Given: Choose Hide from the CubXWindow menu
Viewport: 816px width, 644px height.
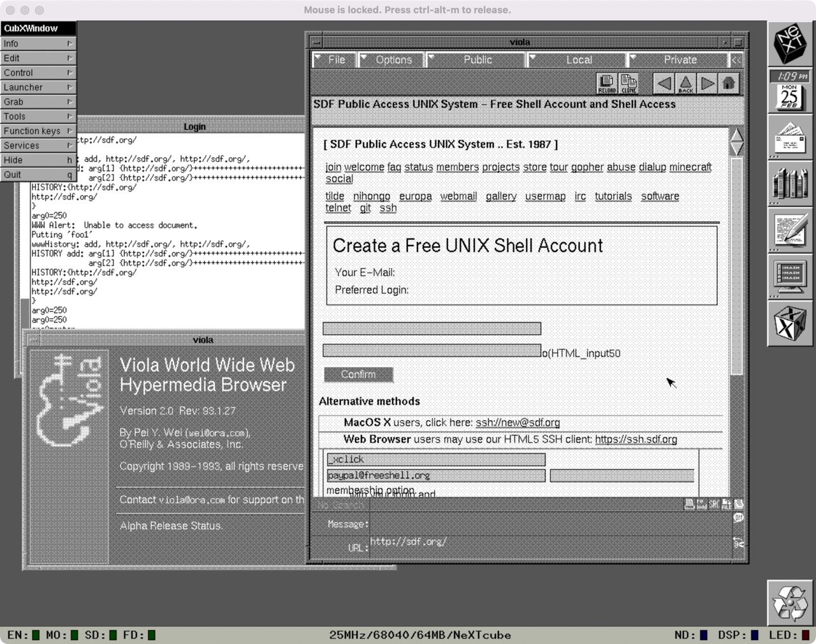Looking at the screenshot, I should (38, 160).
